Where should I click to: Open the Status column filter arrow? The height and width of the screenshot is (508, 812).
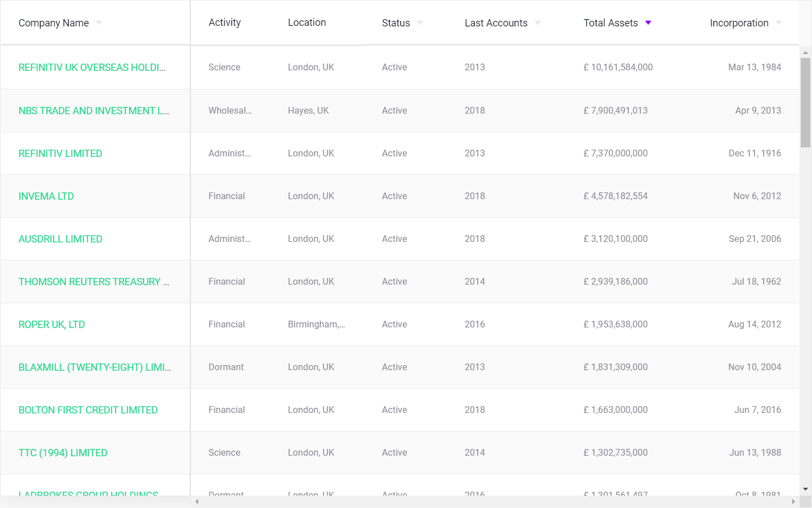(420, 23)
